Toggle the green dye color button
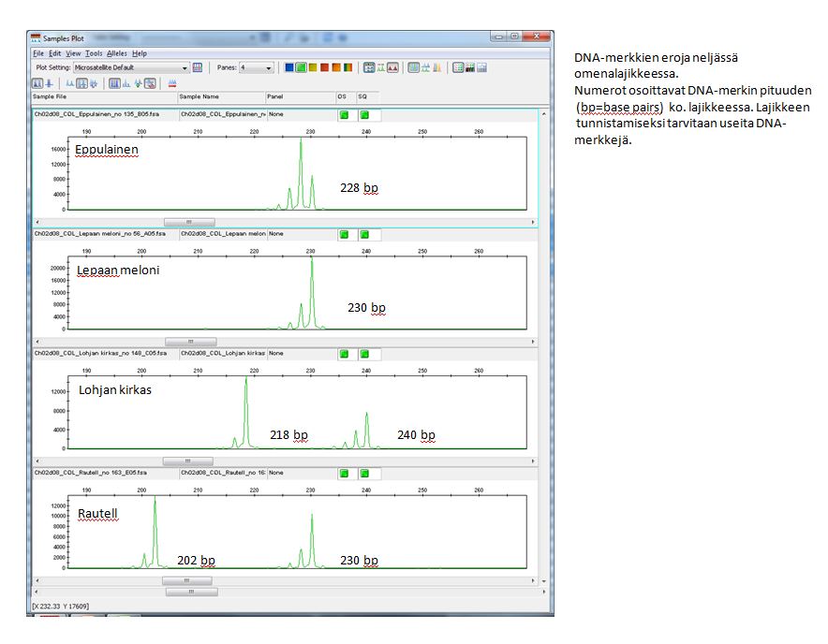828x644 pixels. point(302,67)
